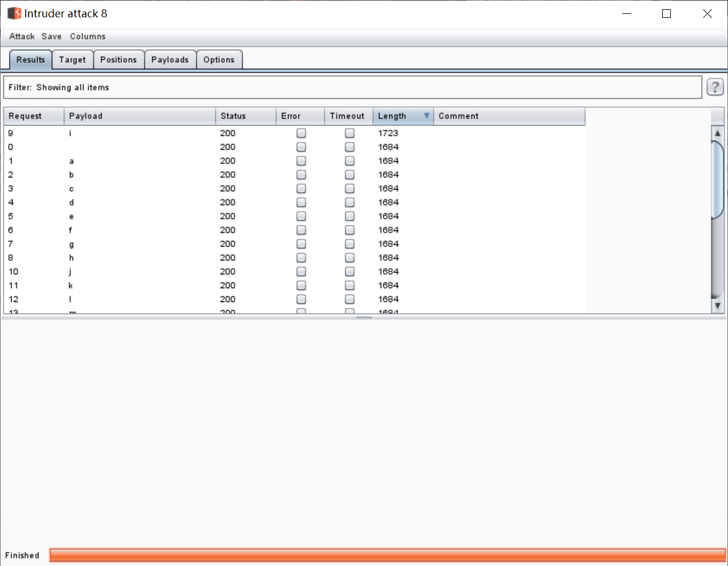Switch to the Positions tab

tap(118, 60)
